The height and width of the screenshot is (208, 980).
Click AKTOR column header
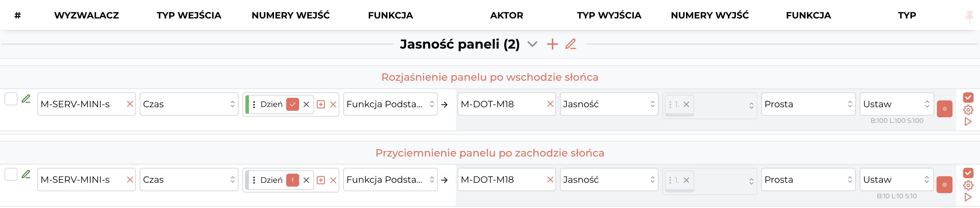(506, 16)
